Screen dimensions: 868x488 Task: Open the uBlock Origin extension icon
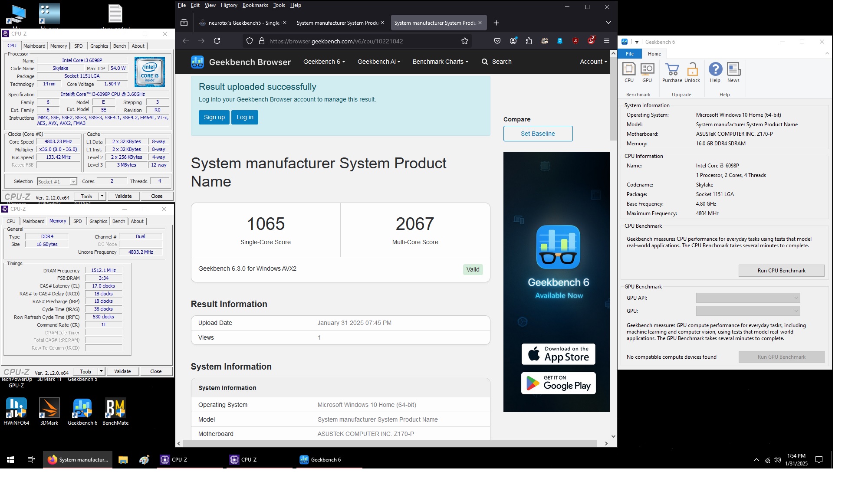click(575, 41)
